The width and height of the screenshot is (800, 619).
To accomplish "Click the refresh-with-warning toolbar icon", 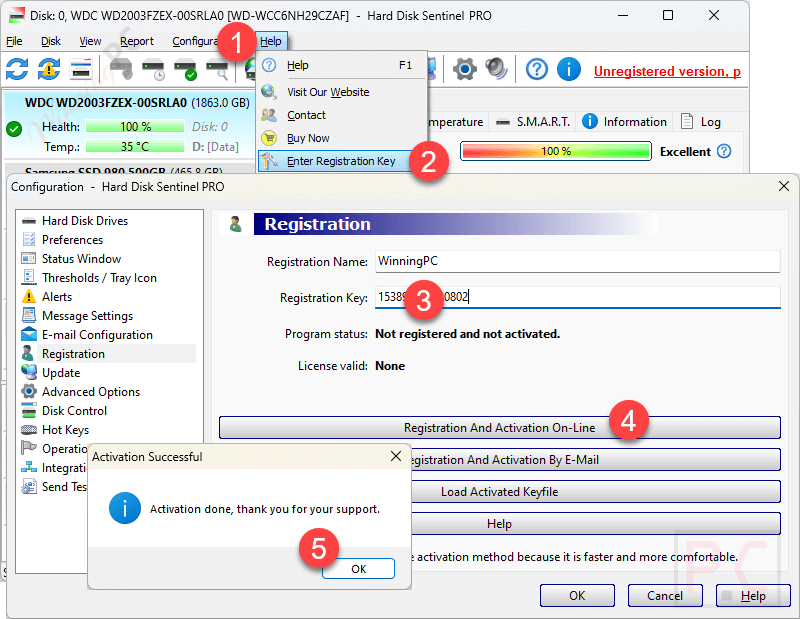I will pos(49,69).
